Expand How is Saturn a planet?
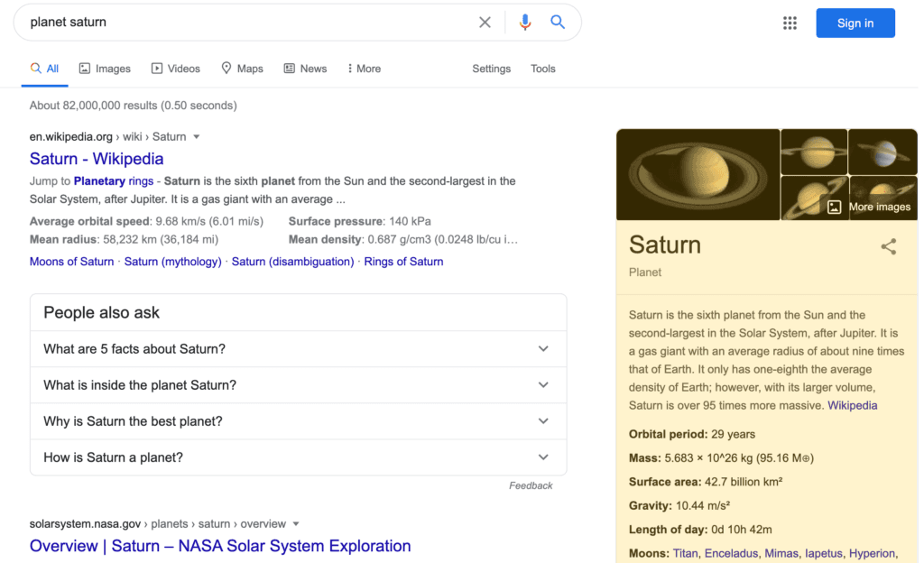Screen dimensions: 924x563 point(298,457)
